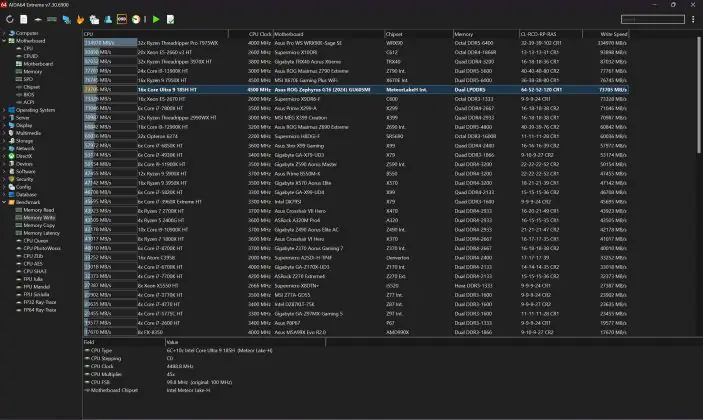Collapse the Benchmark tree node

tap(4, 202)
